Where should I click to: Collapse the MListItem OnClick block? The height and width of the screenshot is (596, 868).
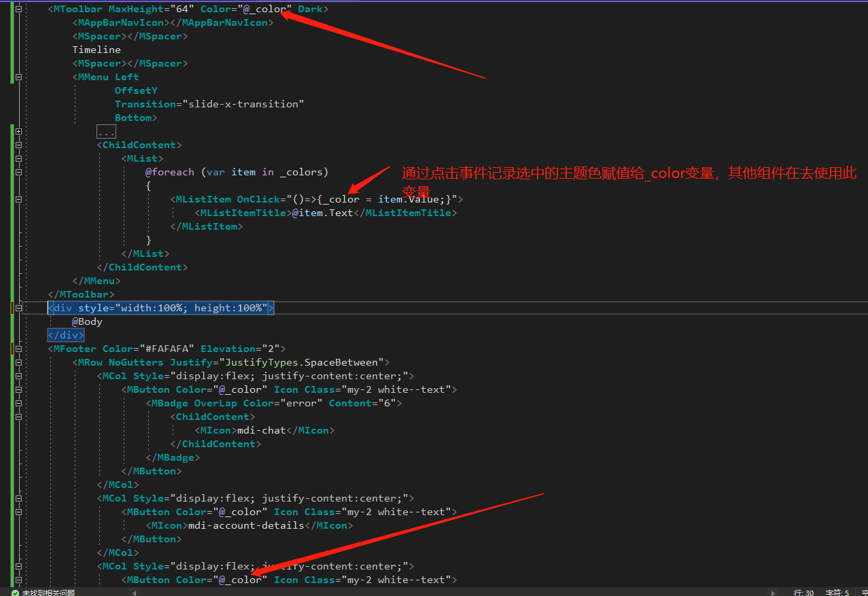[x=18, y=199]
